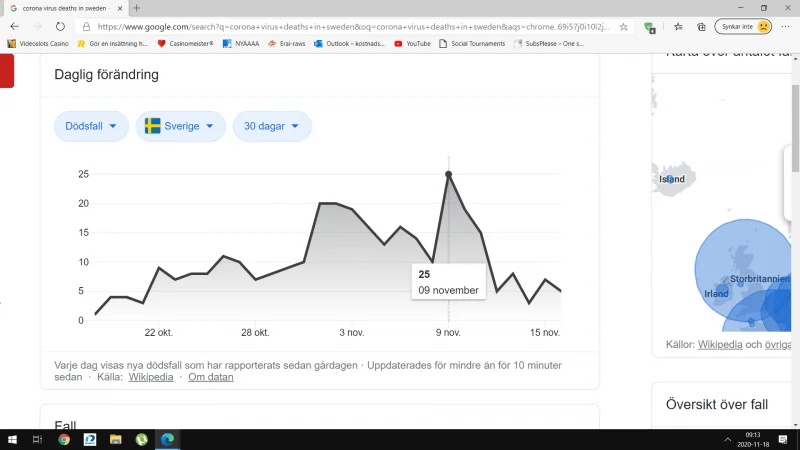The image size is (800, 450).
Task: Open the blue question-mark app on taskbar
Action: click(x=90, y=439)
